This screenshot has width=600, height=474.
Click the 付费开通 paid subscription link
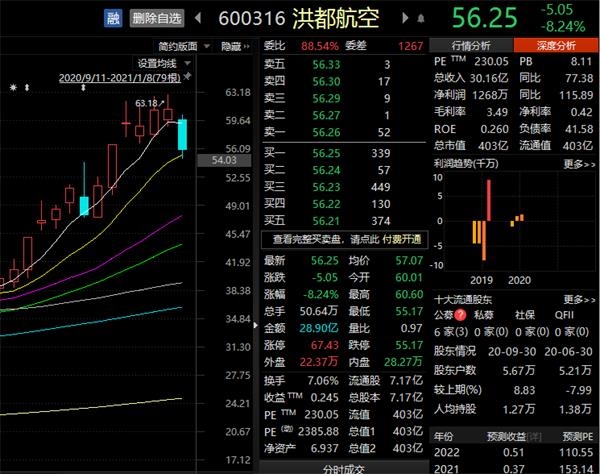coord(402,239)
